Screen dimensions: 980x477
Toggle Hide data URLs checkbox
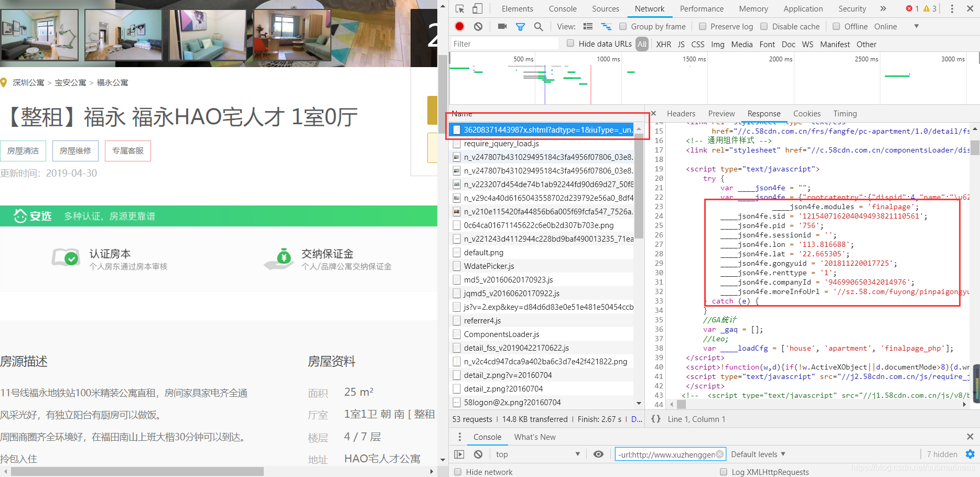(x=570, y=44)
